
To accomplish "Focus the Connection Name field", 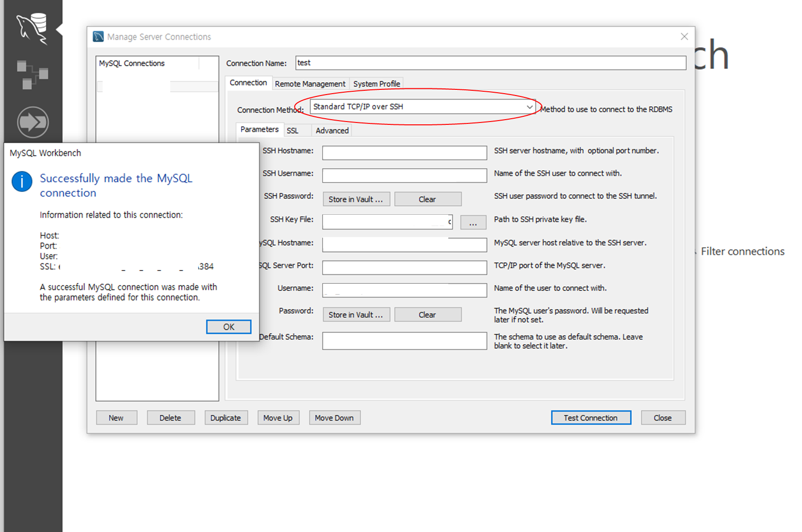I will click(491, 63).
